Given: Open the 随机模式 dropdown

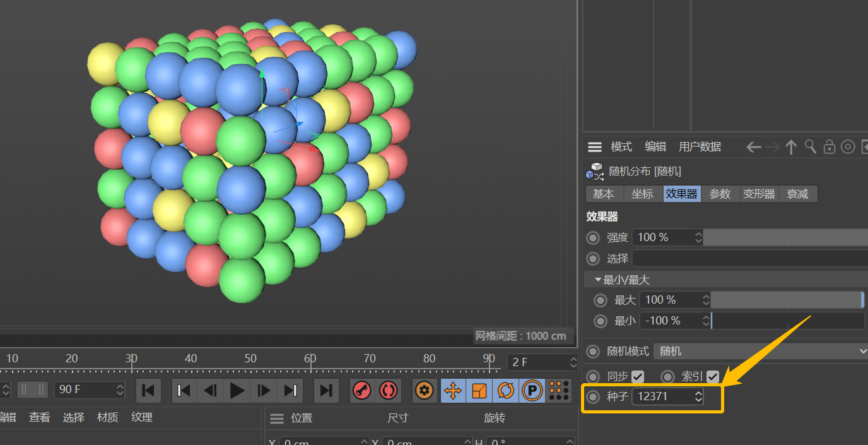Looking at the screenshot, I should [x=760, y=352].
